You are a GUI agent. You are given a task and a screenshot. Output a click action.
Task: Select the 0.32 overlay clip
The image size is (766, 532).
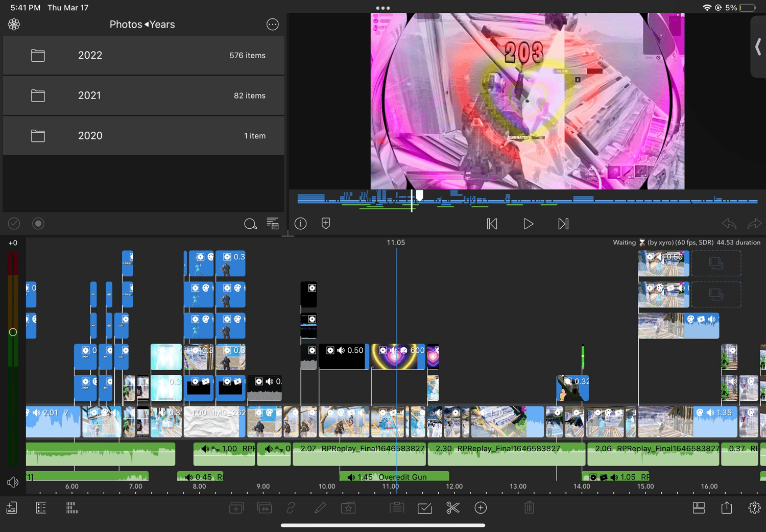point(572,388)
